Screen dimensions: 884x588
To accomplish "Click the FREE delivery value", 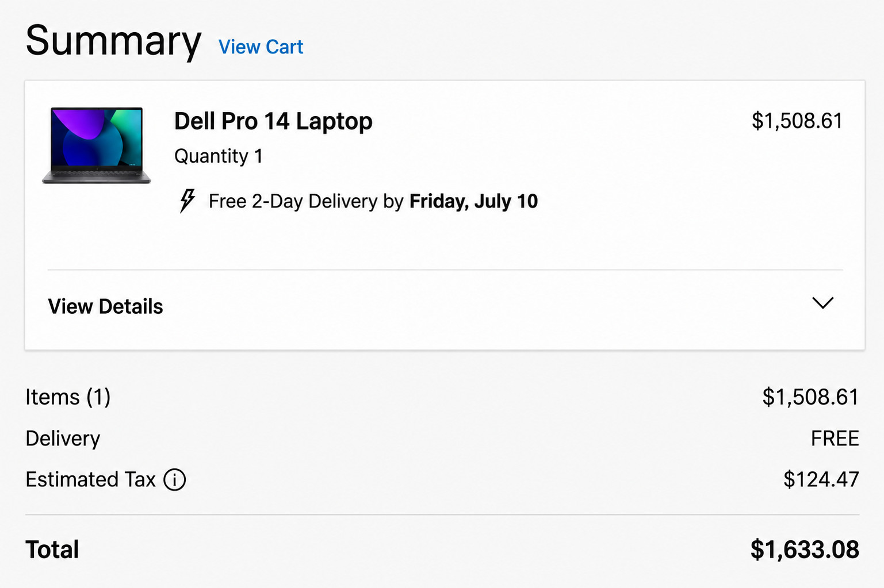I will pos(835,439).
